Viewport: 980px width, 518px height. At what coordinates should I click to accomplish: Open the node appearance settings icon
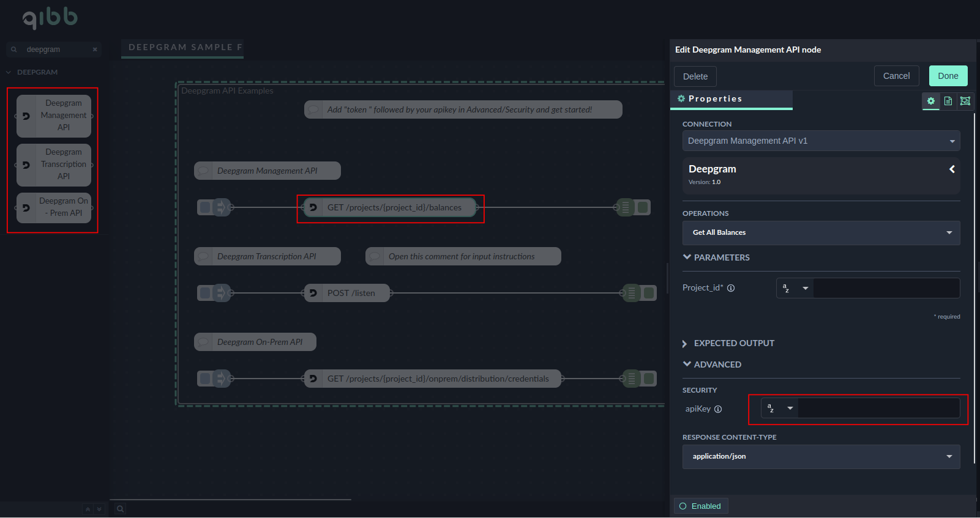coord(965,101)
